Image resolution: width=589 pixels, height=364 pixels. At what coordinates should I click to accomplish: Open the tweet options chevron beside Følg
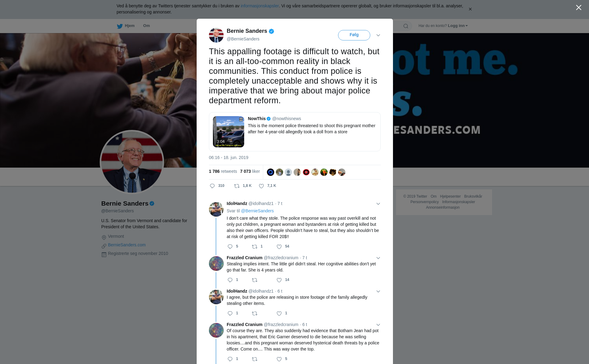point(378,35)
